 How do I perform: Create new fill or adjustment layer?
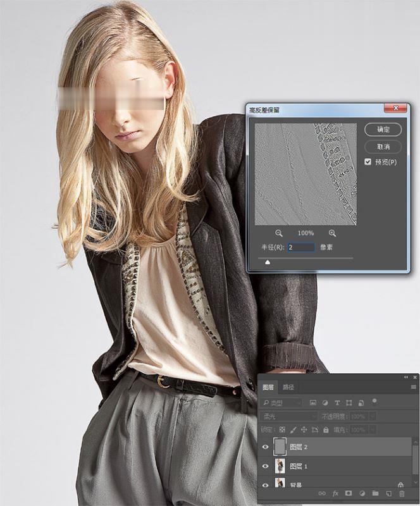tap(362, 493)
